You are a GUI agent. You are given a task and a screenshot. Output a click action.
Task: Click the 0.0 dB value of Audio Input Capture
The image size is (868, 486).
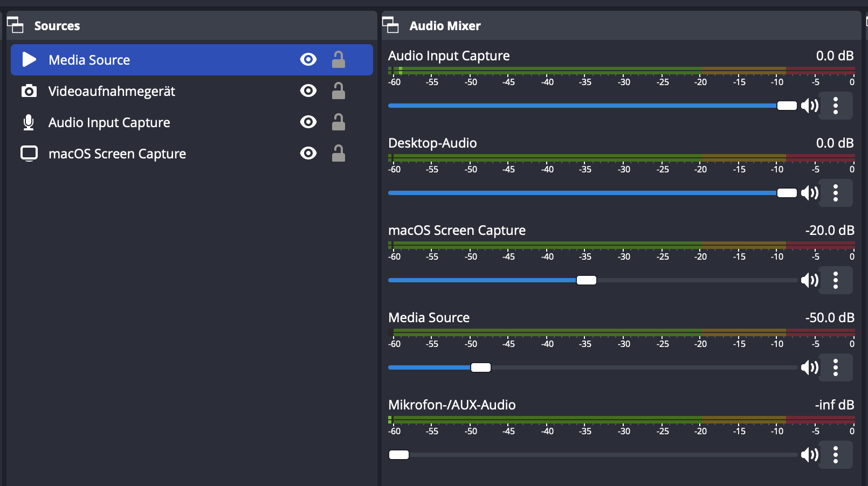(835, 56)
